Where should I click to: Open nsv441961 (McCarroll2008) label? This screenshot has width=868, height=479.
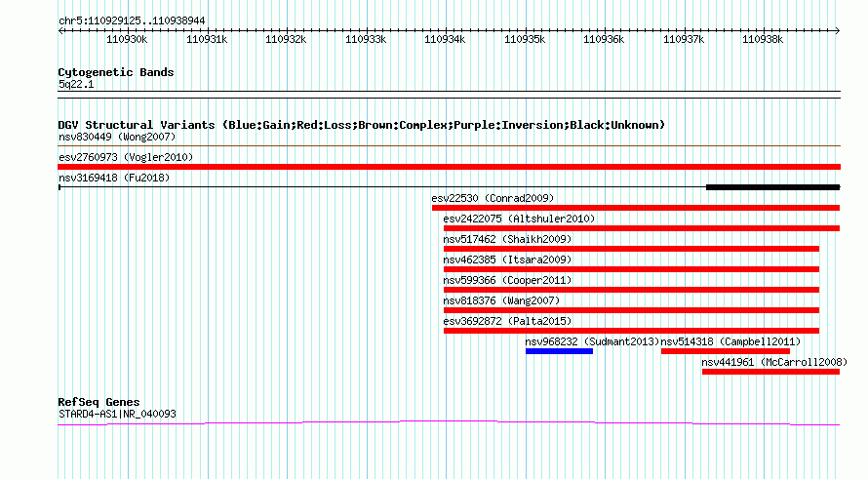pos(774,362)
